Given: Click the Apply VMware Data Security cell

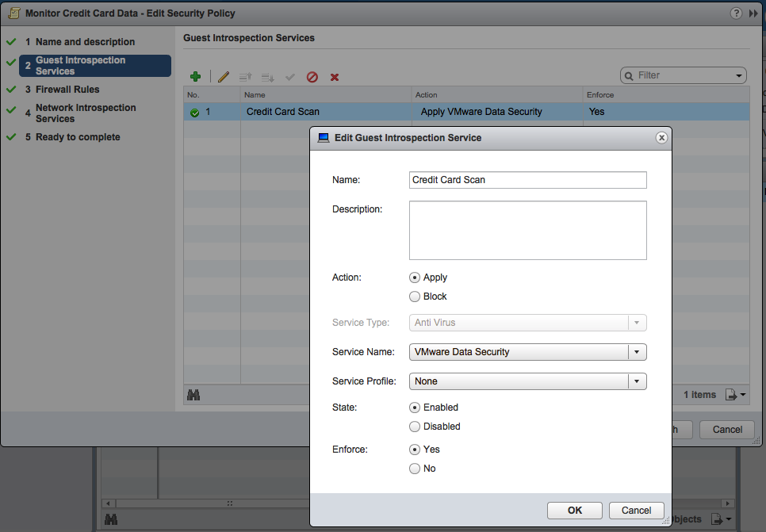Looking at the screenshot, I should click(497, 112).
